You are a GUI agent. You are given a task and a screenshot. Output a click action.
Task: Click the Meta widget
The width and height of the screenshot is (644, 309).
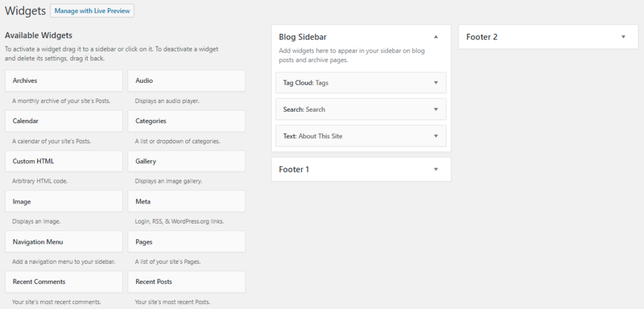point(186,202)
